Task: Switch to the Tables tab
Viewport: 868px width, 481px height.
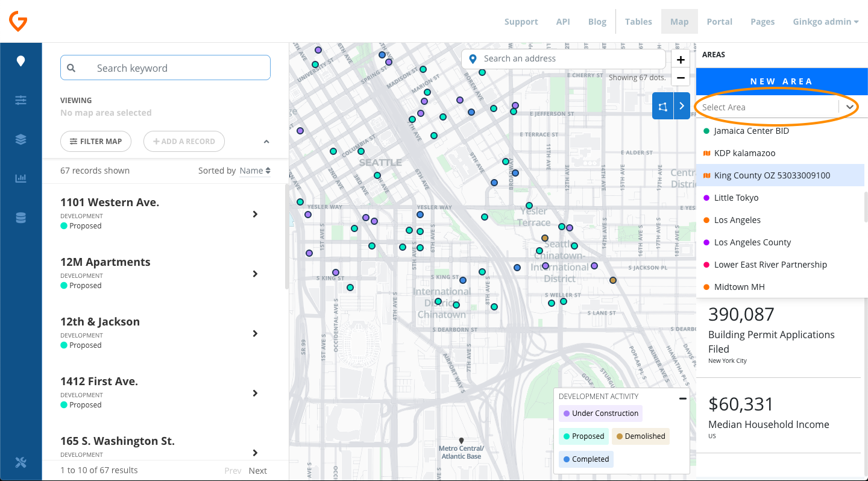Action: 638,22
